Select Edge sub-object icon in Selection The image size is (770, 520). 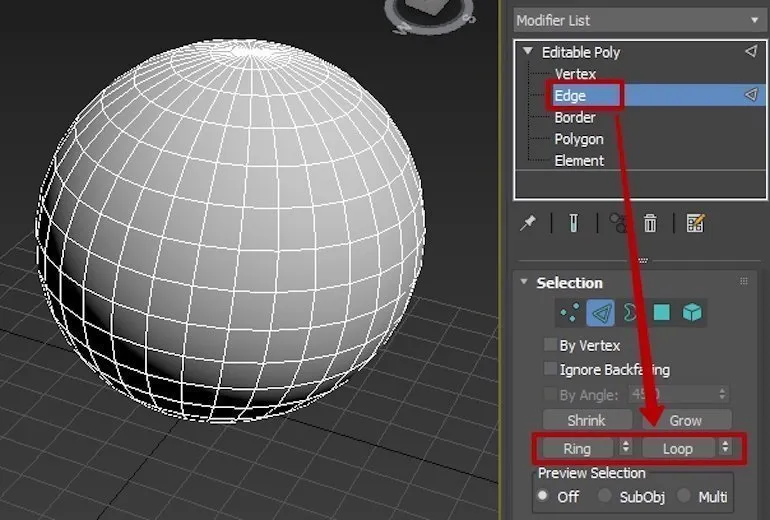601,313
